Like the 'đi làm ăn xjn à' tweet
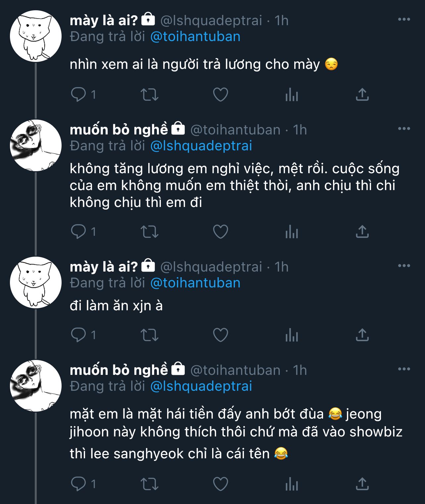Screen dimensions: 425x504 tap(220, 335)
